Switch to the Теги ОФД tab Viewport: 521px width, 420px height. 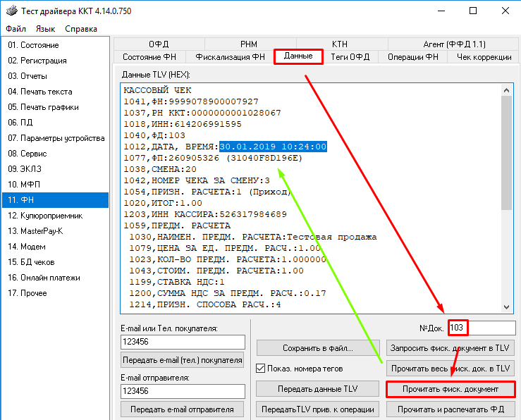350,57
